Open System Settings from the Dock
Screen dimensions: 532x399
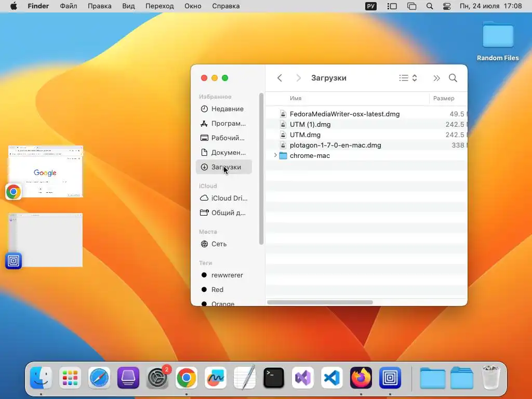click(157, 378)
